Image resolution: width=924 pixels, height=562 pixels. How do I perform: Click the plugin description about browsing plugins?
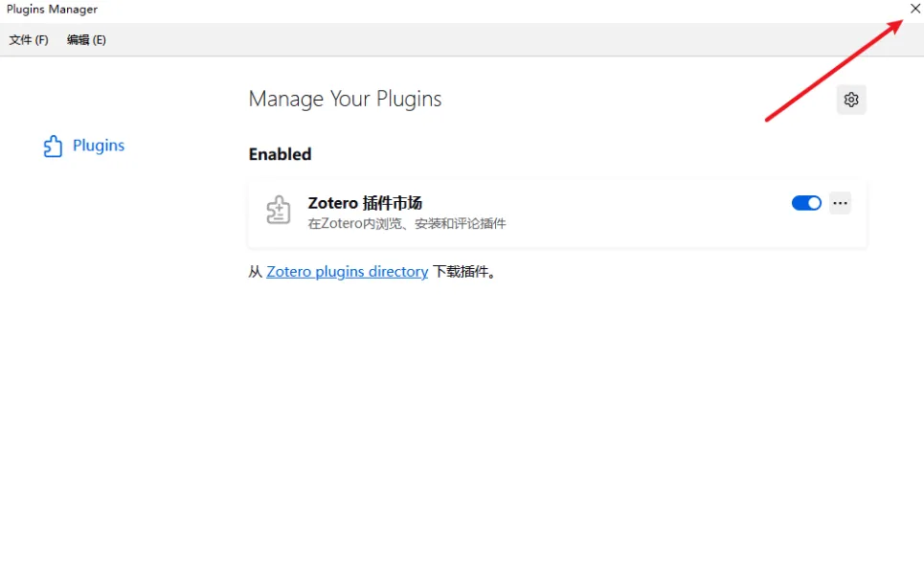pos(406,224)
